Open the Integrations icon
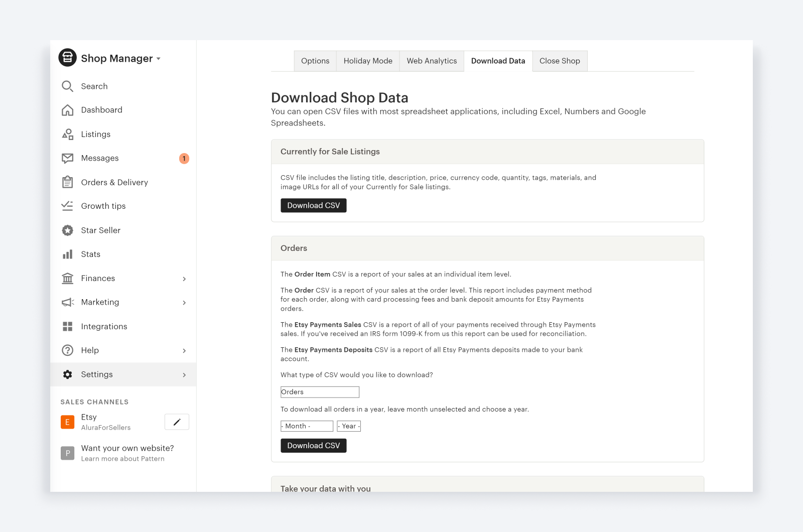803x532 pixels. [x=67, y=326]
